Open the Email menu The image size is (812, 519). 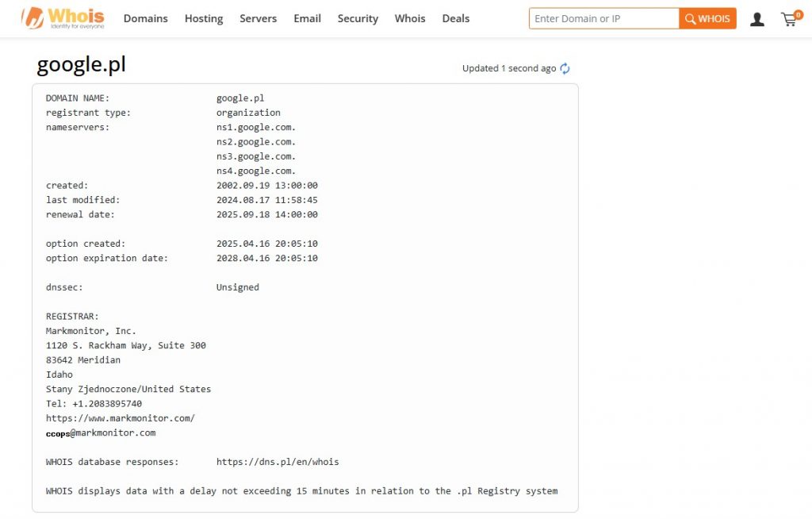click(x=307, y=19)
